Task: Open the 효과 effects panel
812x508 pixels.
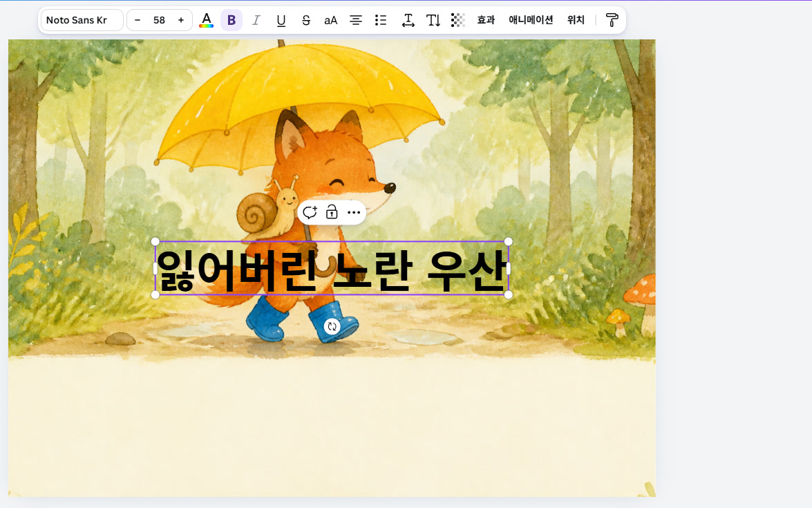Action: coord(486,20)
